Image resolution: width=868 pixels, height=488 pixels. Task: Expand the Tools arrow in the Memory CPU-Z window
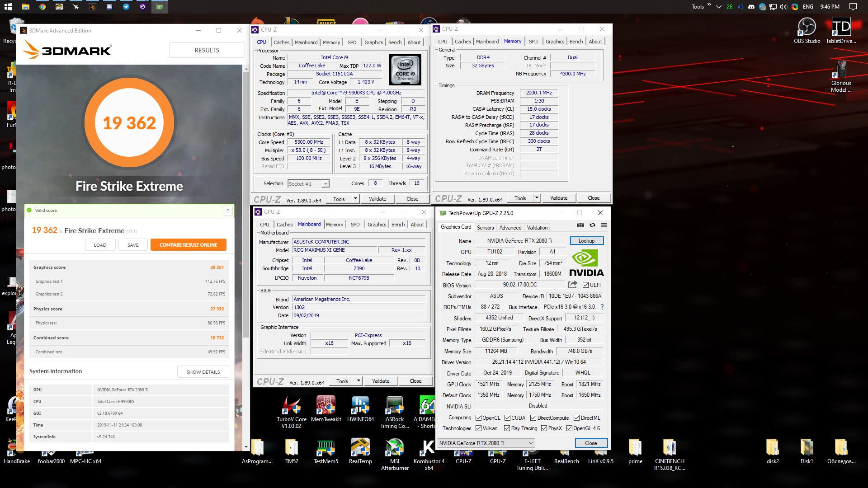point(537,198)
